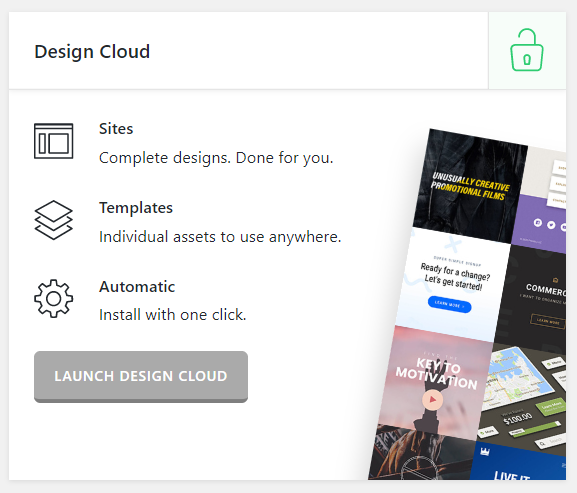Click the Automatic gear icon
Viewport: 577px width, 493px height.
tap(54, 298)
